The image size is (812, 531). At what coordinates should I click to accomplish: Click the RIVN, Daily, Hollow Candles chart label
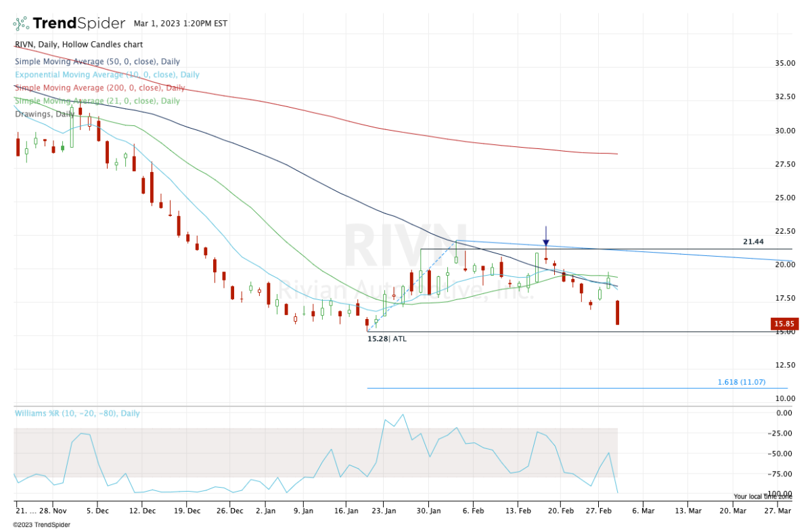tap(78, 45)
